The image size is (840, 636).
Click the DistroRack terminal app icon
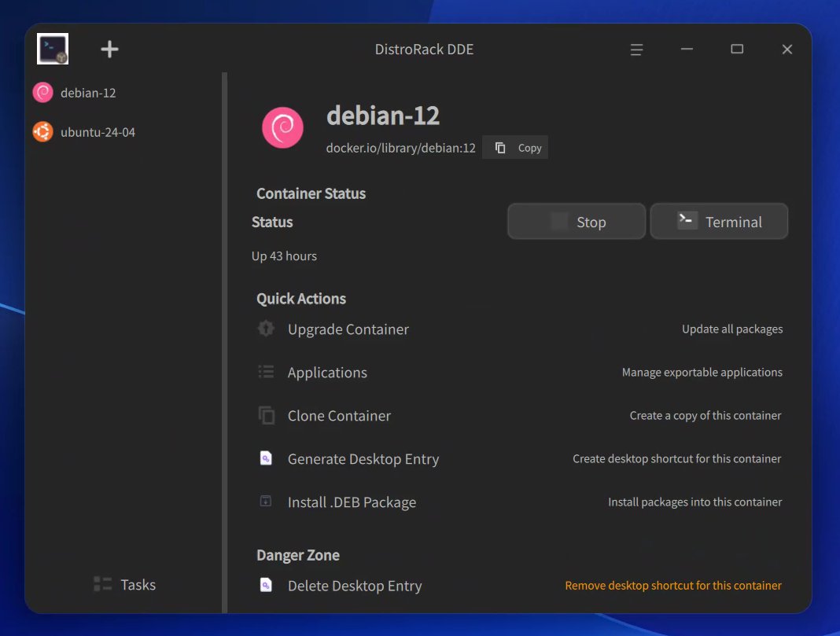[53, 49]
